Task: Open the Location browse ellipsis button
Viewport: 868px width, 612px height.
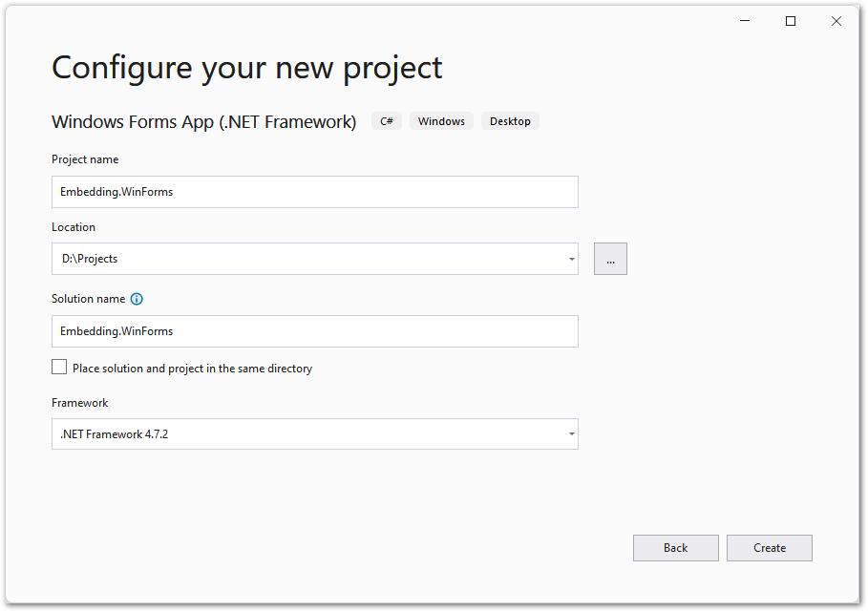Action: pyautogui.click(x=610, y=259)
